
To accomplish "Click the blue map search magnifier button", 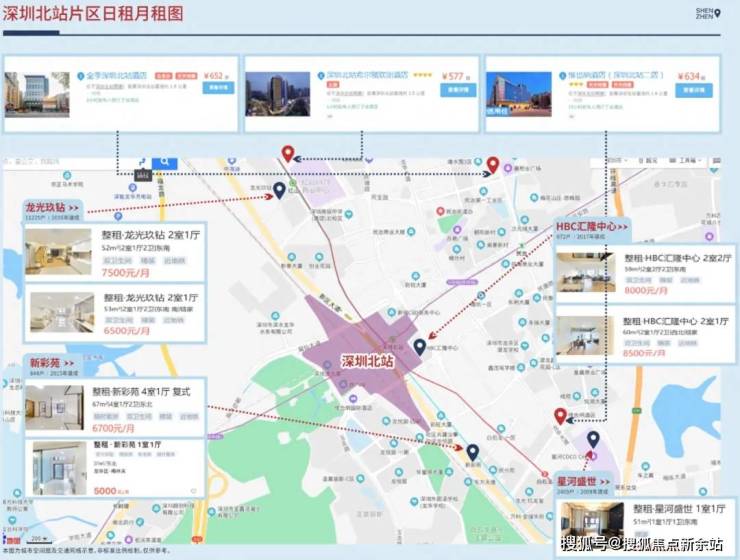I will [165, 163].
